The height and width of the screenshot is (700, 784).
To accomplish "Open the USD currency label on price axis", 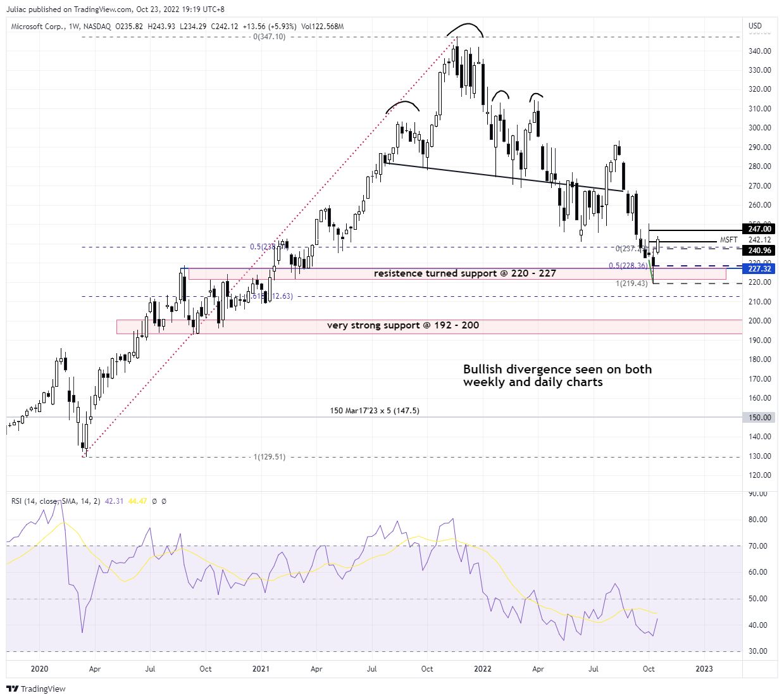I will coord(755,26).
